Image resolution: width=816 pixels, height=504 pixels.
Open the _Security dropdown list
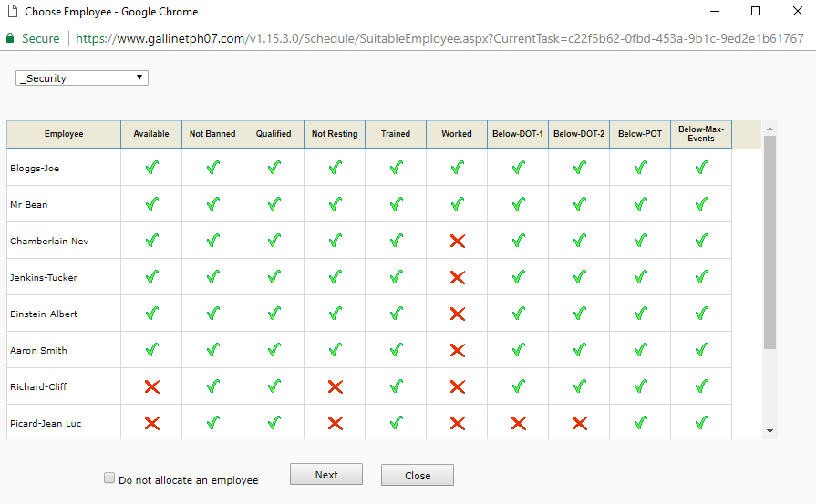click(x=82, y=78)
